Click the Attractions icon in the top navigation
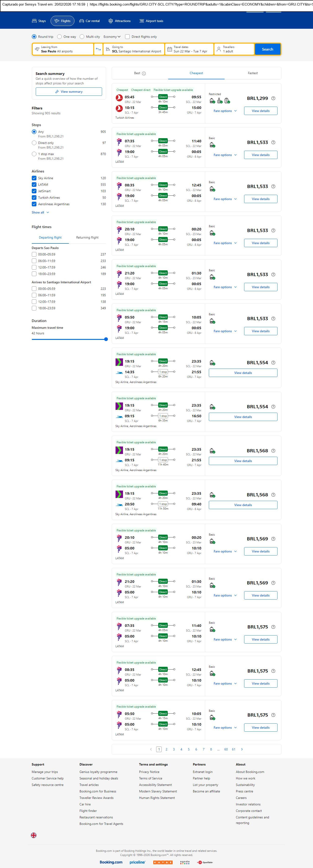Viewport: 313px width, 868px height. (x=111, y=21)
